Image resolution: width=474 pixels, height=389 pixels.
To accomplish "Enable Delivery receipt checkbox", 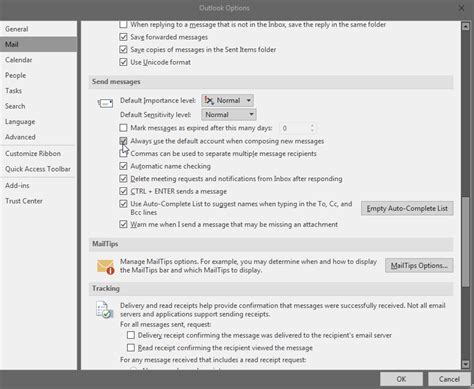I will coord(131,335).
